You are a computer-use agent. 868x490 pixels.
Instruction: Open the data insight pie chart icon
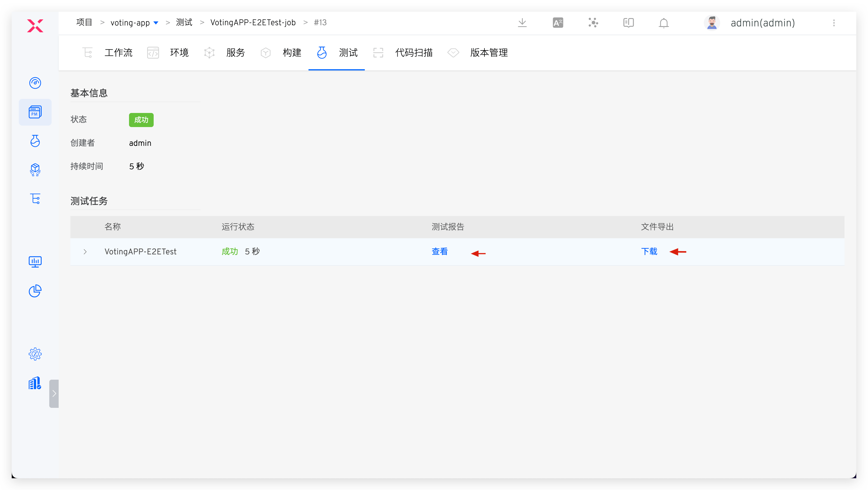click(x=35, y=291)
